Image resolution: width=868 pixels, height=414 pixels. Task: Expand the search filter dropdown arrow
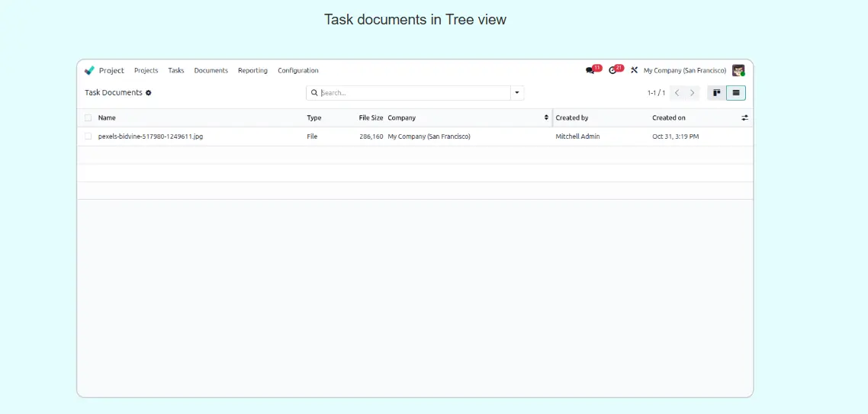tap(517, 93)
